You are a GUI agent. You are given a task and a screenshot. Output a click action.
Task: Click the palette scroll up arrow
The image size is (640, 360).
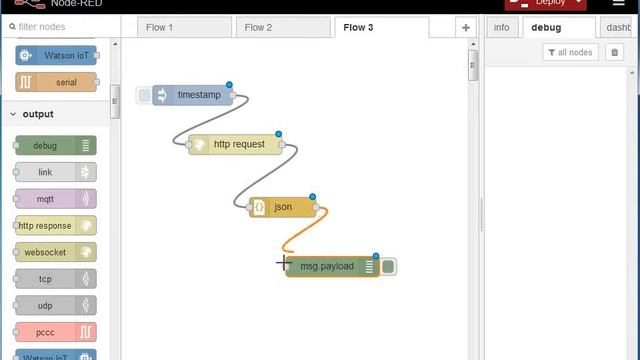click(115, 44)
